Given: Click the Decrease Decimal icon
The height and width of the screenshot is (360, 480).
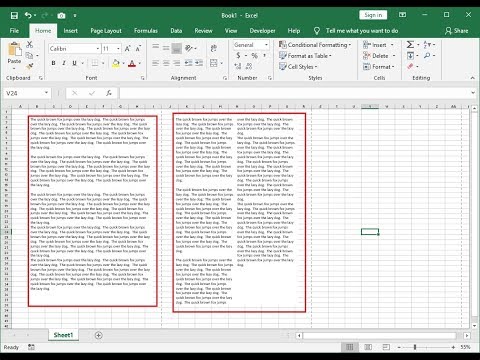Looking at the screenshot, I should point(249,66).
